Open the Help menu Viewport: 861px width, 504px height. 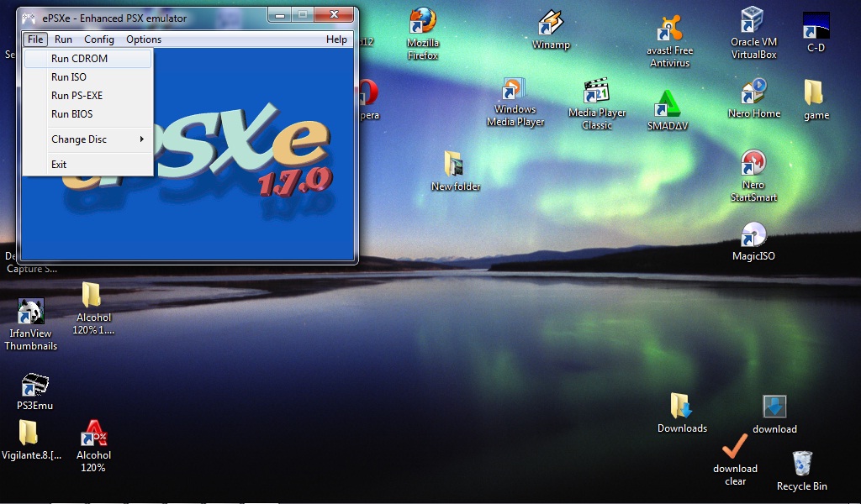336,39
